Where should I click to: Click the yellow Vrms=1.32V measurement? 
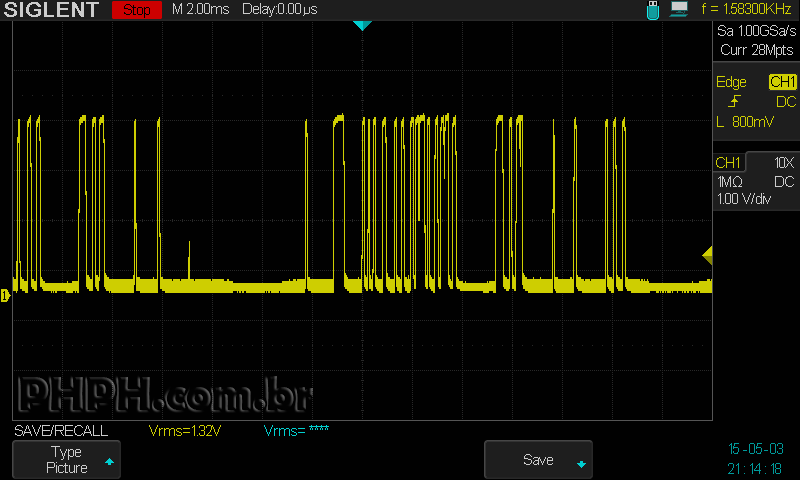pos(184,431)
